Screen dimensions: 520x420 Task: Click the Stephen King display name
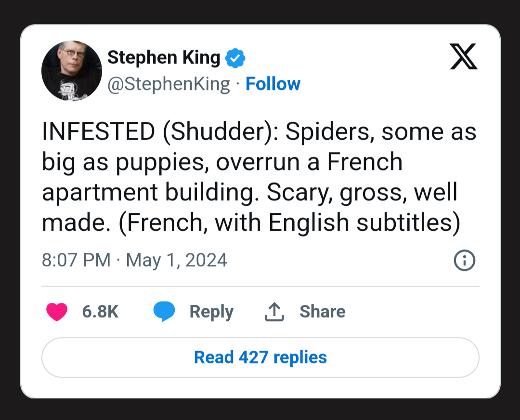164,58
